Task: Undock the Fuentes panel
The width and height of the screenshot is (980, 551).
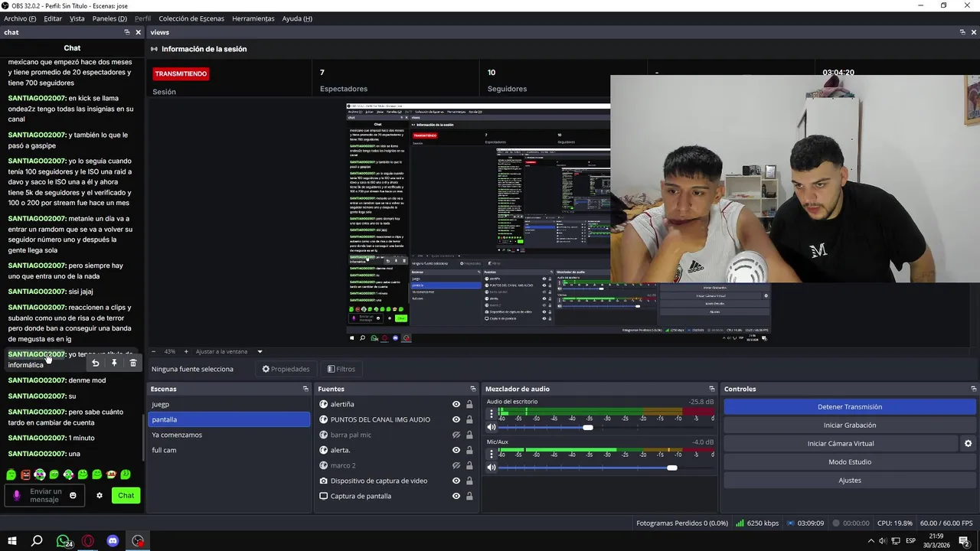Action: point(473,389)
